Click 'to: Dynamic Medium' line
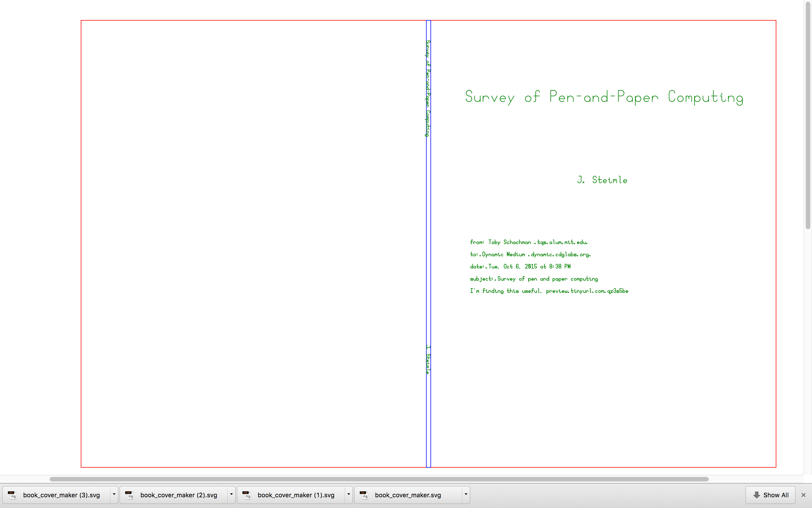 tap(530, 254)
